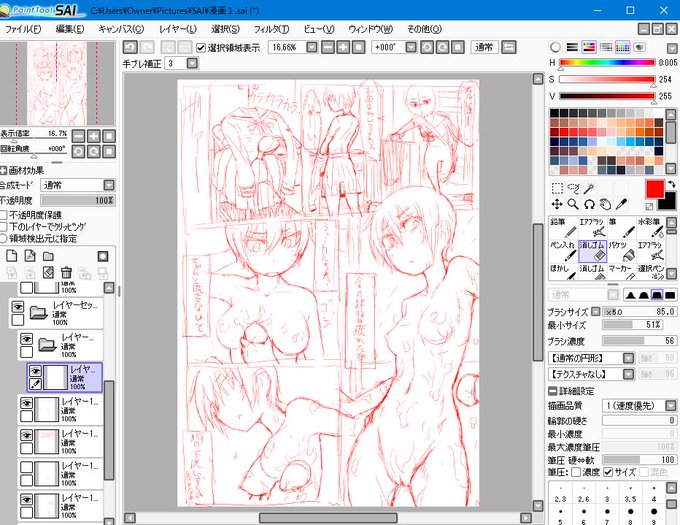
Task: Swap foreground and background colors
Action: [x=671, y=184]
